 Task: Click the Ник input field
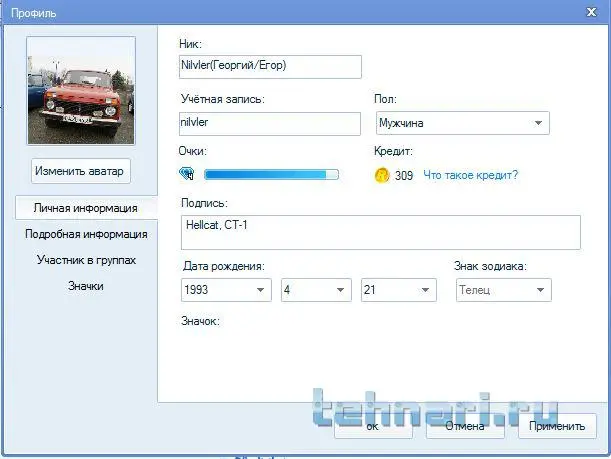(270, 67)
